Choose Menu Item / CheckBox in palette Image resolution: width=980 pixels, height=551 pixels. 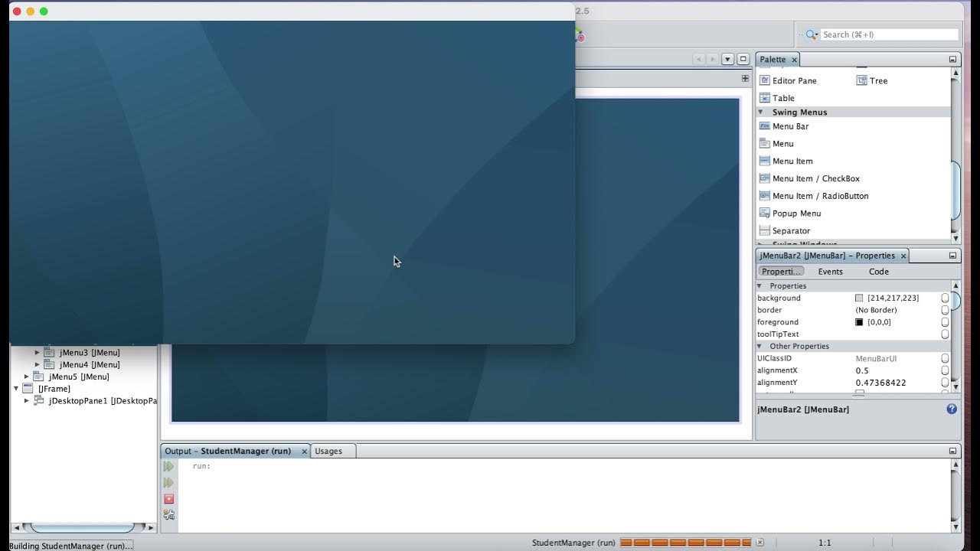coord(809,179)
